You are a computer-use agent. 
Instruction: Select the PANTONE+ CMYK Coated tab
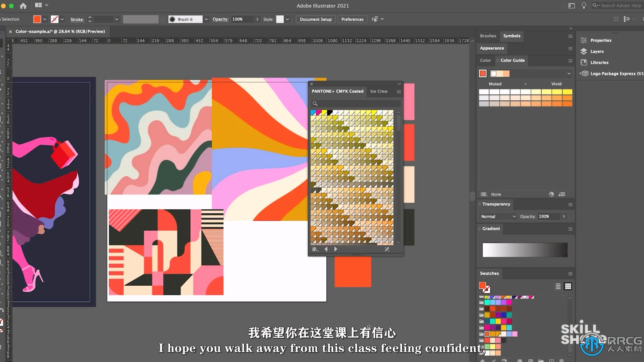(337, 91)
